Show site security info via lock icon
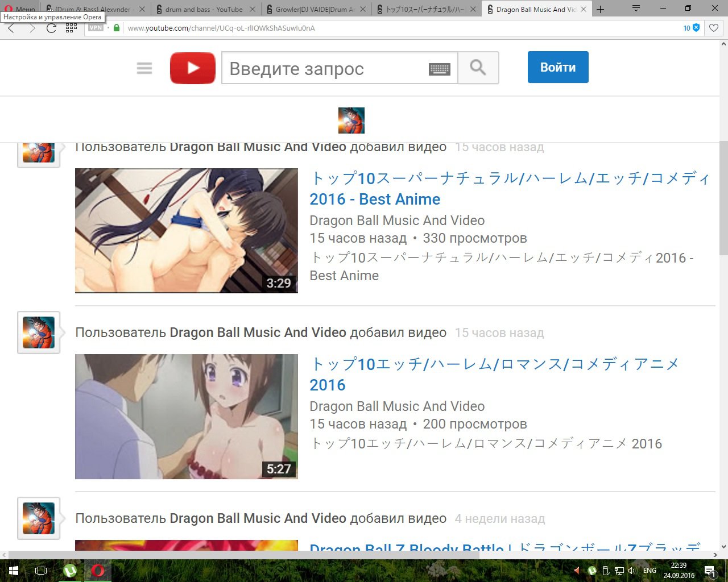This screenshot has width=728, height=582. tap(117, 28)
